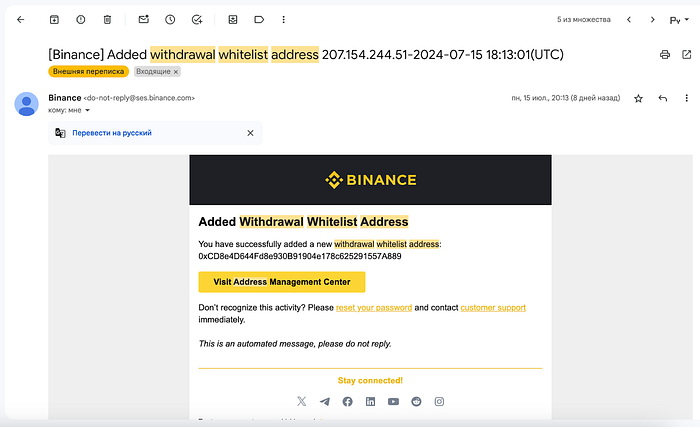Open the labels icon in toolbar
700x427 pixels.
[259, 20]
